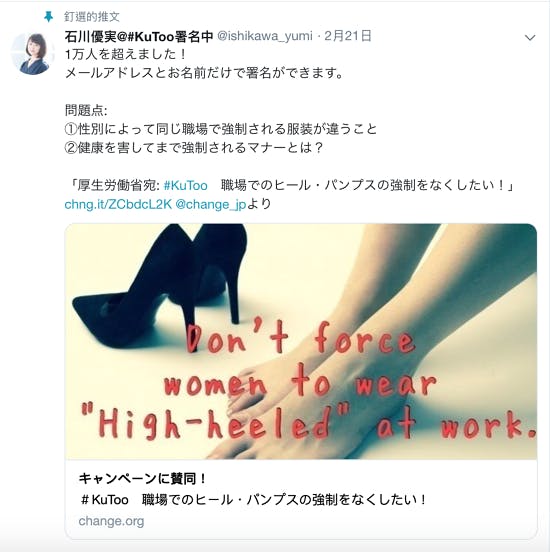Open the chng.it/ZCbdcL2K short link
550x552 pixels.
[118, 204]
